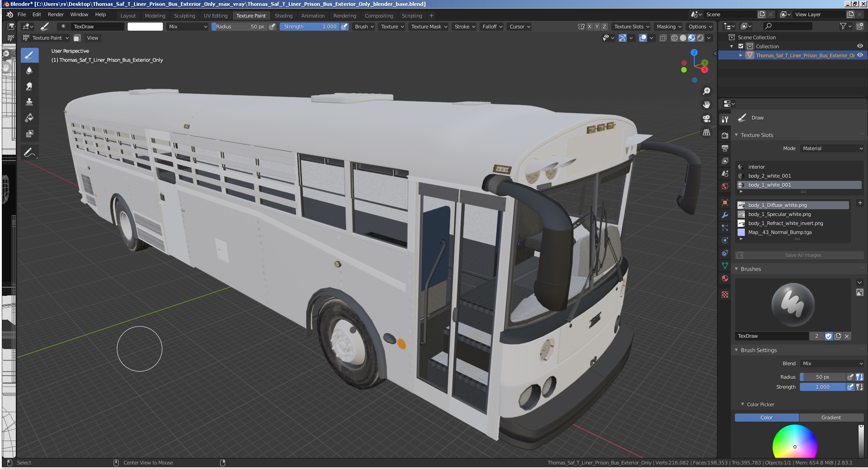Image resolution: width=868 pixels, height=469 pixels.
Task: Switch to wireframe shading mode
Action: [674, 38]
